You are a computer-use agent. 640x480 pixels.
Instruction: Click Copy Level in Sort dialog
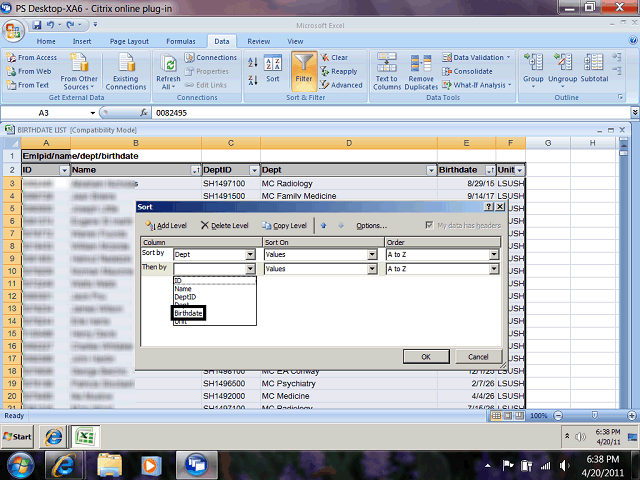pyautogui.click(x=284, y=225)
